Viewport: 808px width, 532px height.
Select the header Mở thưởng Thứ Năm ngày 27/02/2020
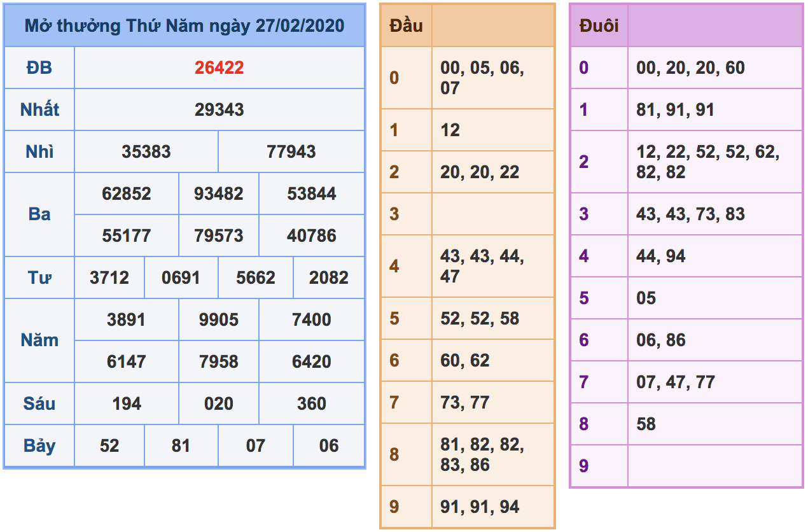pyautogui.click(x=183, y=25)
